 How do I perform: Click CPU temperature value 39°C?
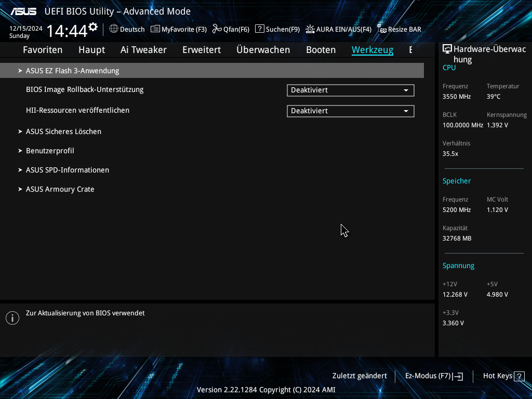click(x=494, y=97)
